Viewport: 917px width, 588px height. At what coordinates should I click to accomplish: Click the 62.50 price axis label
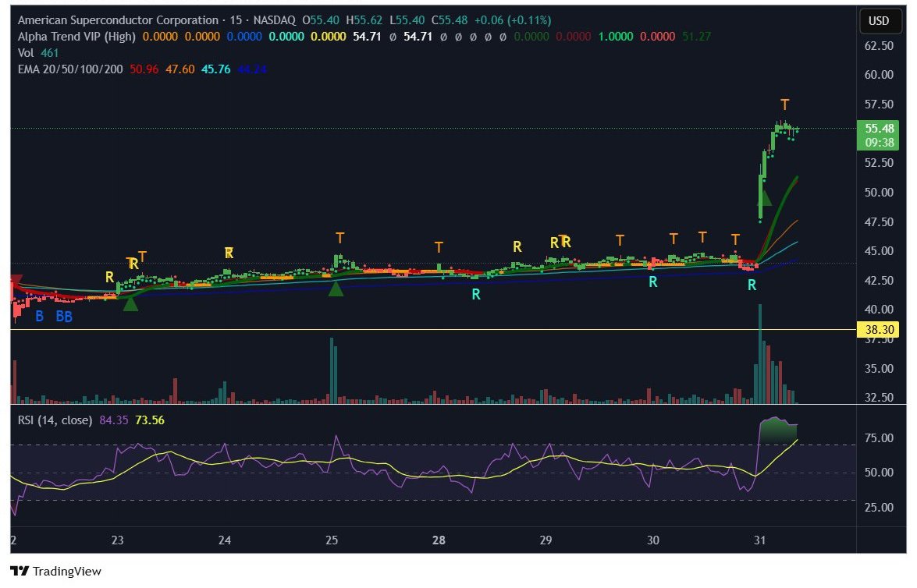point(879,45)
